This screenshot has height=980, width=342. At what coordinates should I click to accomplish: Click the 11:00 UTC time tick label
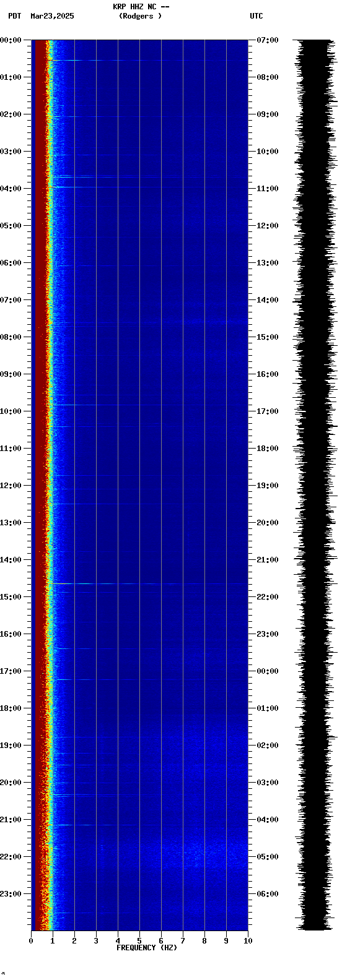[x=268, y=189]
